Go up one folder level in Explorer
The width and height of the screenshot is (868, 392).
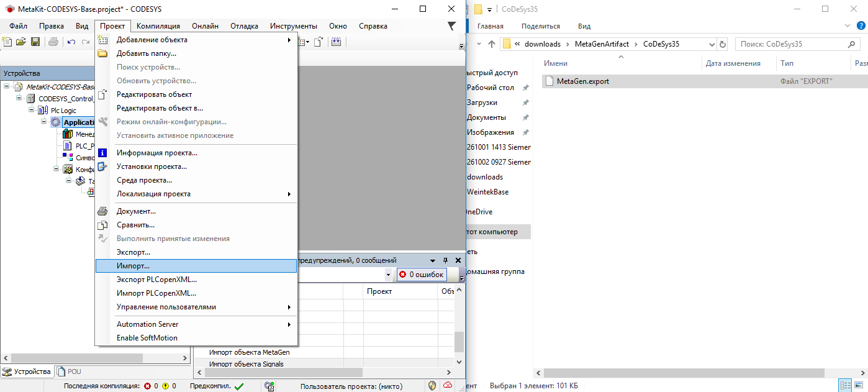click(x=492, y=44)
